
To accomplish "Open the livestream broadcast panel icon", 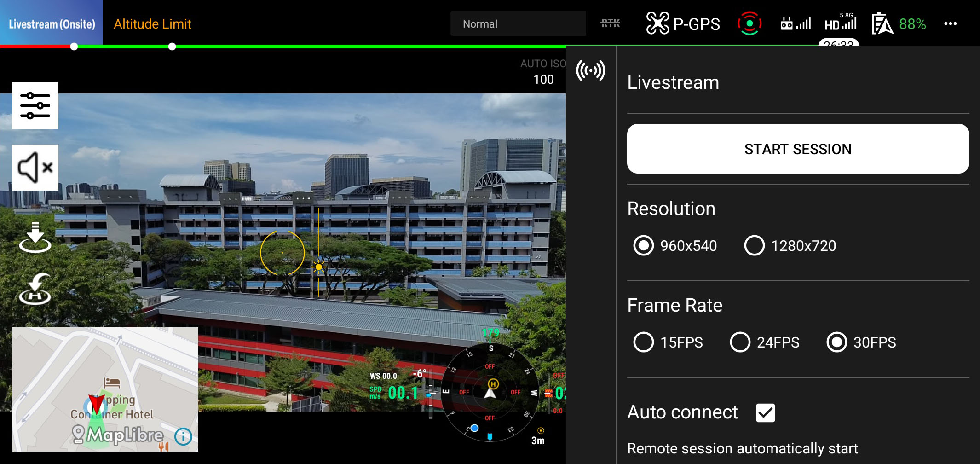I will (x=590, y=70).
